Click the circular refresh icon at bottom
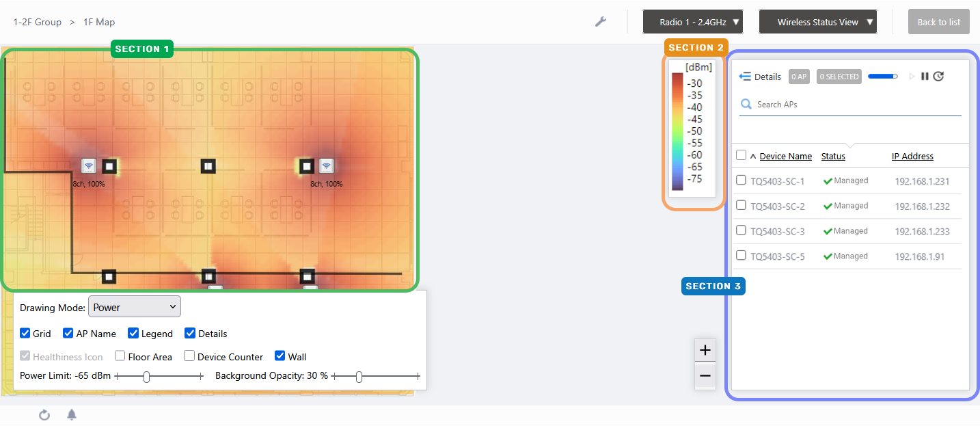This screenshot has height=428, width=980. pyautogui.click(x=44, y=415)
